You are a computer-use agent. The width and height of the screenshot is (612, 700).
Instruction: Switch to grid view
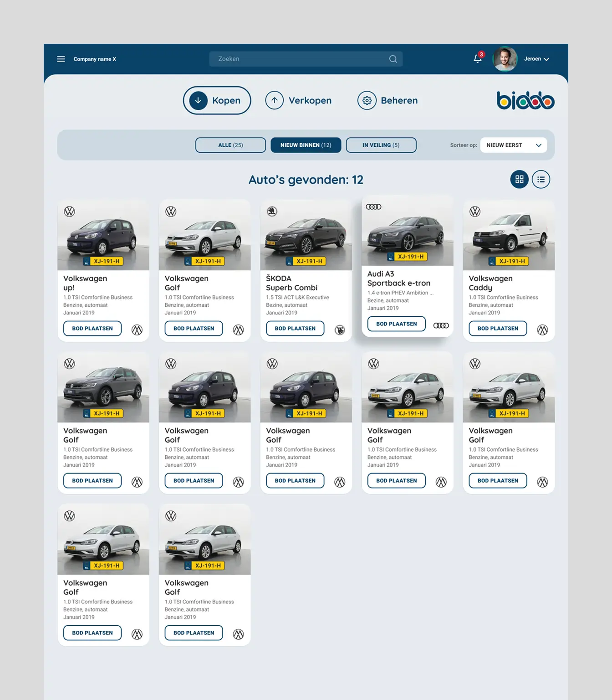pos(520,180)
